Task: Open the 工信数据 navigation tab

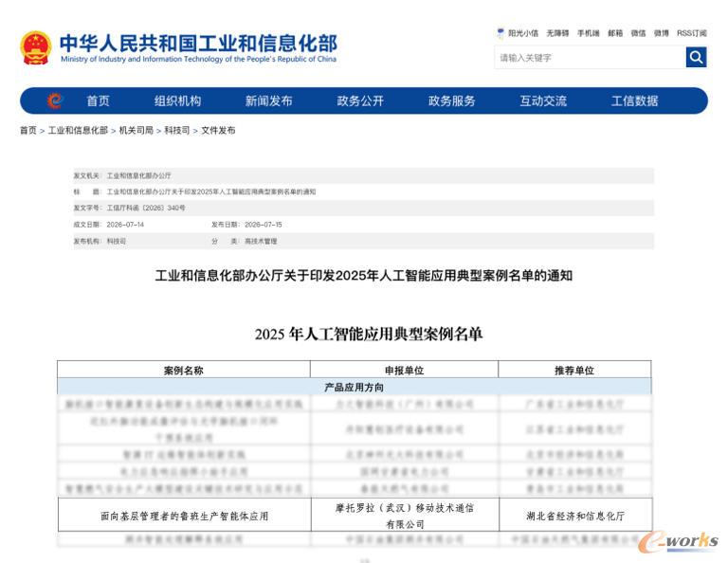Action: tap(635, 100)
